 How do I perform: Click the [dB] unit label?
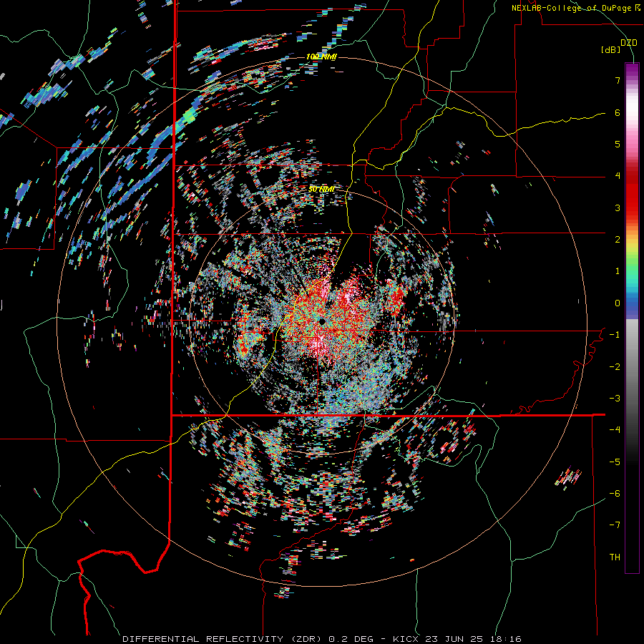click(611, 49)
